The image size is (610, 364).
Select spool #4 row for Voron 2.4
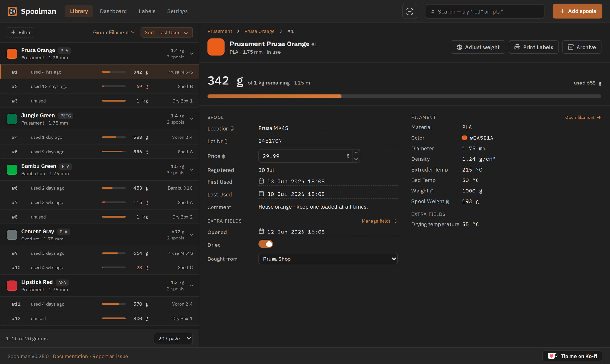(99, 137)
